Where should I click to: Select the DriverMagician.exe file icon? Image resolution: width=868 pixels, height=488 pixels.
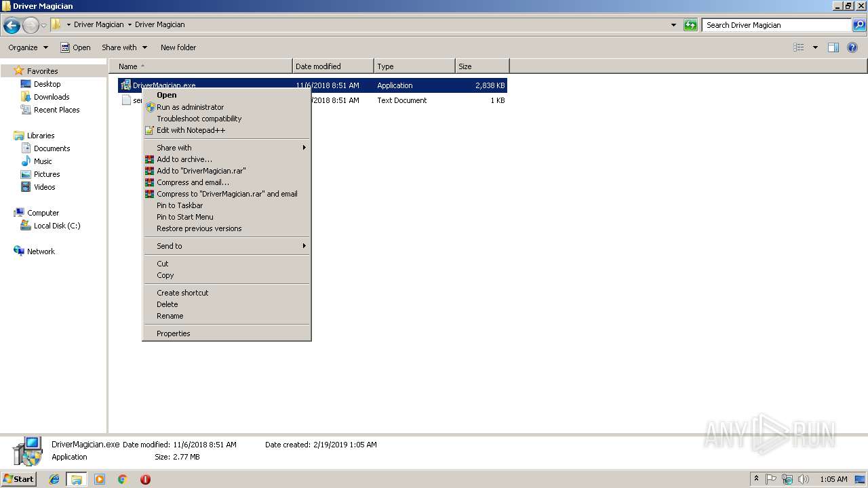click(125, 85)
